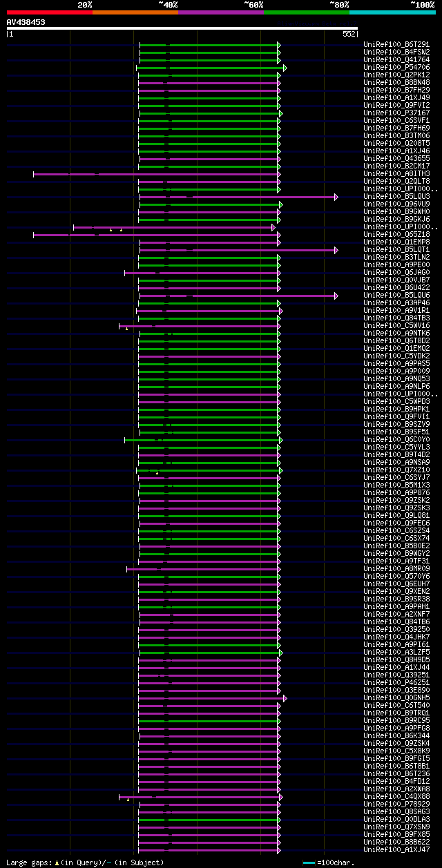Click the orange ~40% identity legend segment
Viewport: 442px width, 868px height.
point(135,12)
